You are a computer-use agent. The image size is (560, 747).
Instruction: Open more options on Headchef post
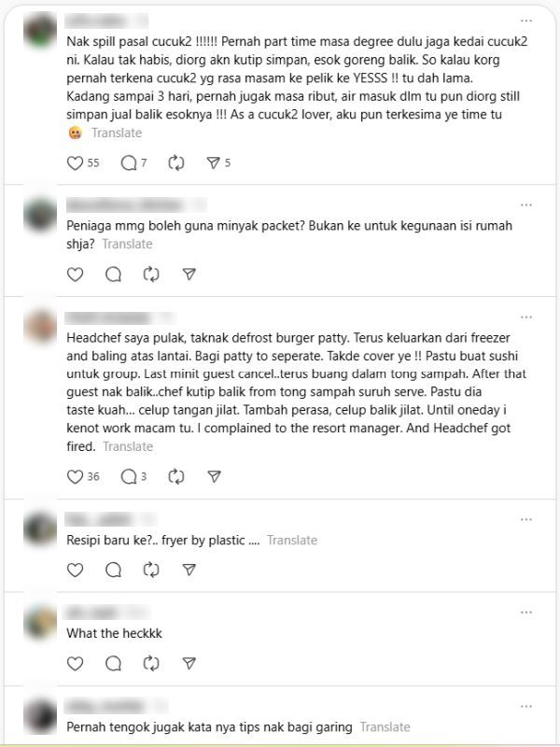tap(526, 317)
